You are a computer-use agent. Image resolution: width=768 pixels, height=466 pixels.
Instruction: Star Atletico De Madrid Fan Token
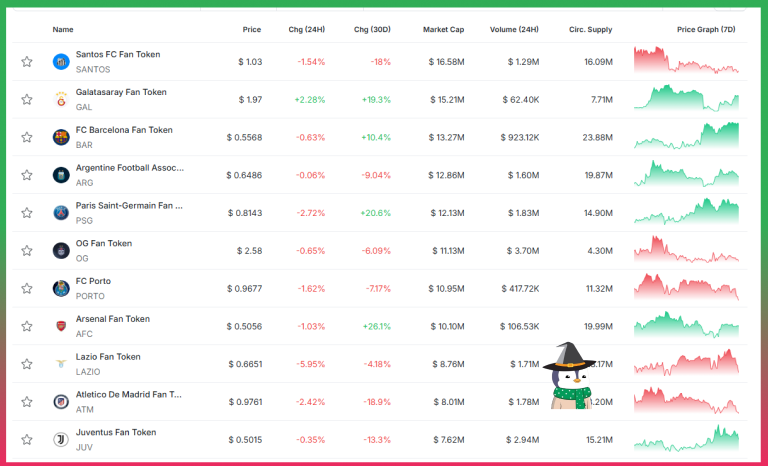27,402
